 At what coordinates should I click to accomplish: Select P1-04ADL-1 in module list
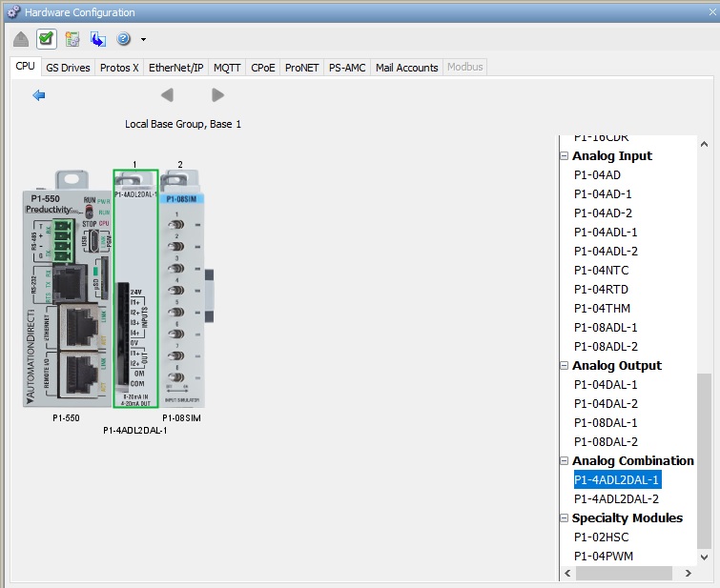click(x=606, y=233)
